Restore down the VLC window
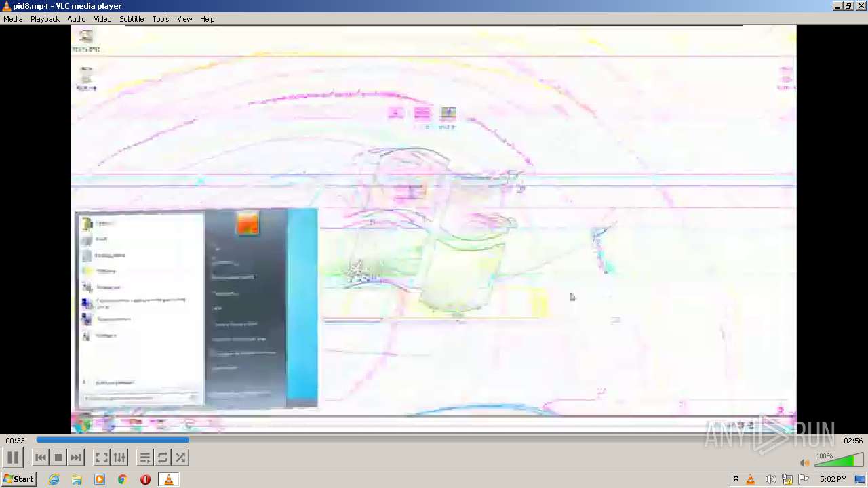Viewport: 868px width, 488px height. point(848,6)
